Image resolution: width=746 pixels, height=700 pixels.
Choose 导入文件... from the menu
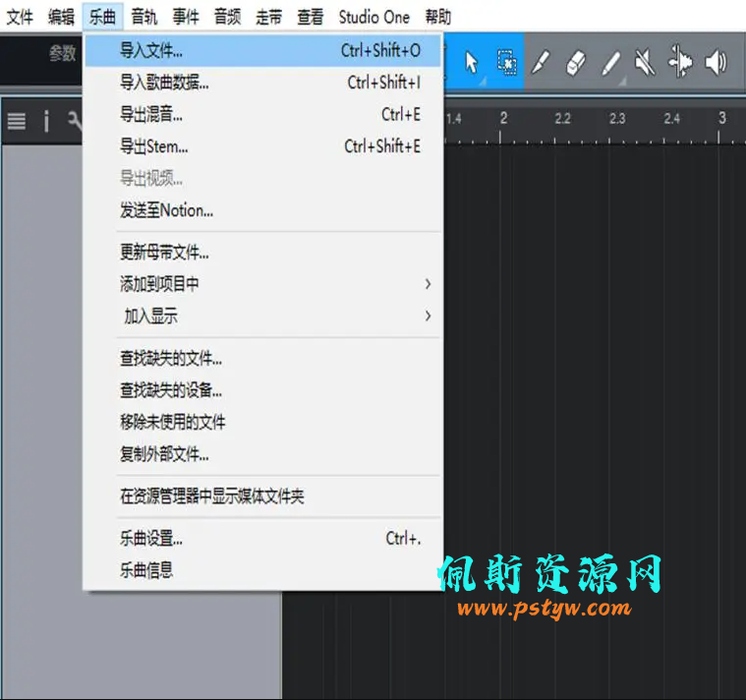point(262,50)
